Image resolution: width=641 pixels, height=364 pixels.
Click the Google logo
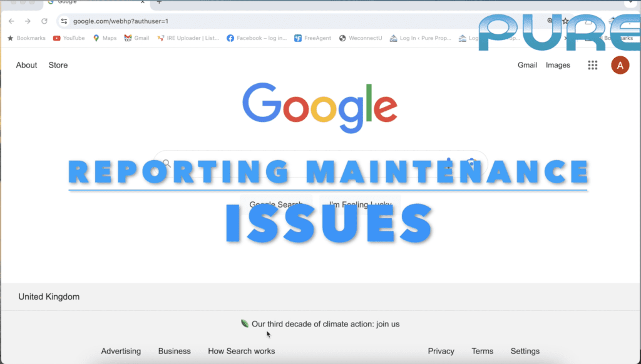pyautogui.click(x=320, y=108)
